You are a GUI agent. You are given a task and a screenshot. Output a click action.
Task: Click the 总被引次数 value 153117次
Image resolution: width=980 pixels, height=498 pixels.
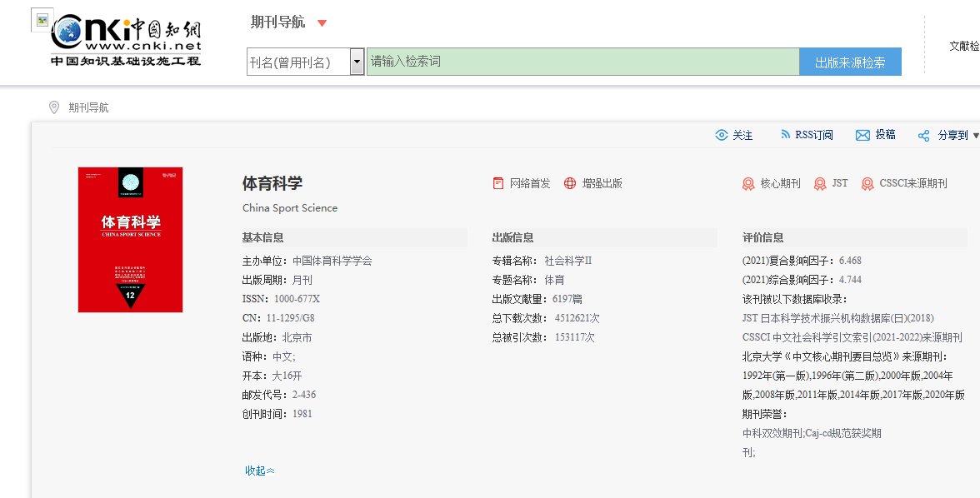[x=575, y=337]
